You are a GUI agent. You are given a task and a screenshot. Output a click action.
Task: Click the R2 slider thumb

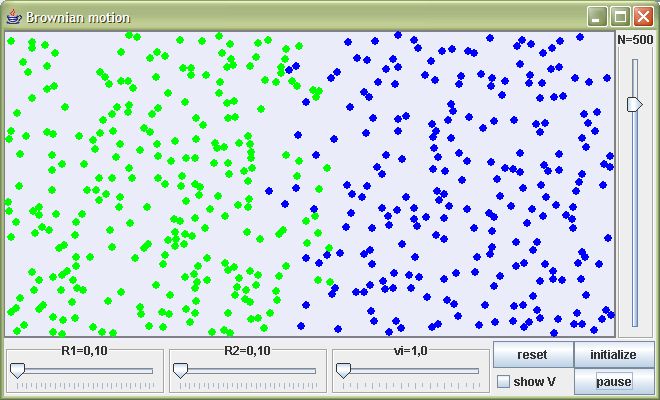[181, 370]
